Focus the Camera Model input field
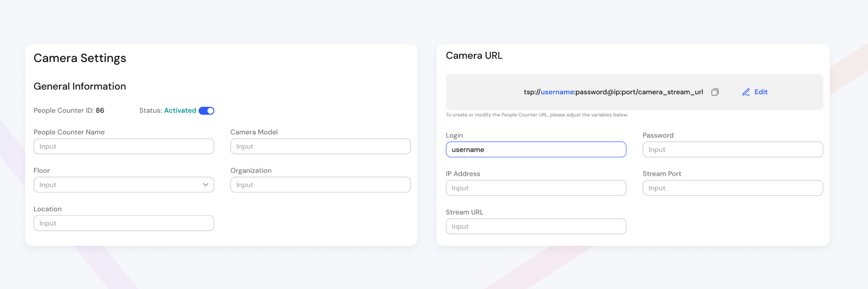The width and height of the screenshot is (868, 289). [321, 147]
